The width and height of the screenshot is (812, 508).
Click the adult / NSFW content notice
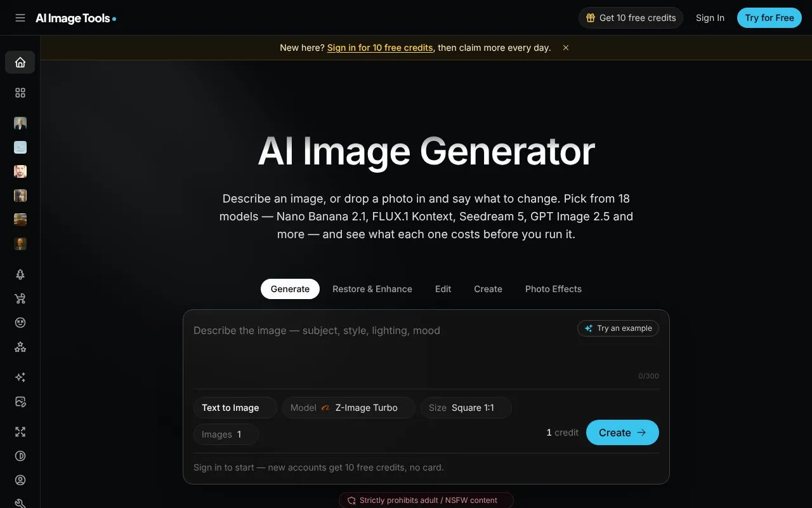426,500
